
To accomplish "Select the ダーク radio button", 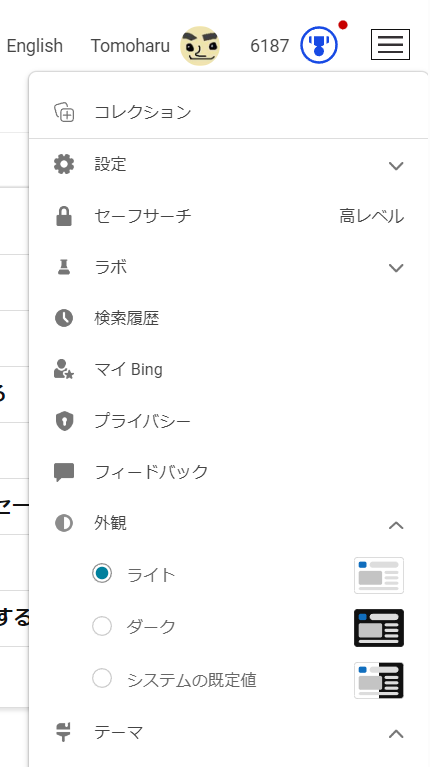I will (102, 626).
